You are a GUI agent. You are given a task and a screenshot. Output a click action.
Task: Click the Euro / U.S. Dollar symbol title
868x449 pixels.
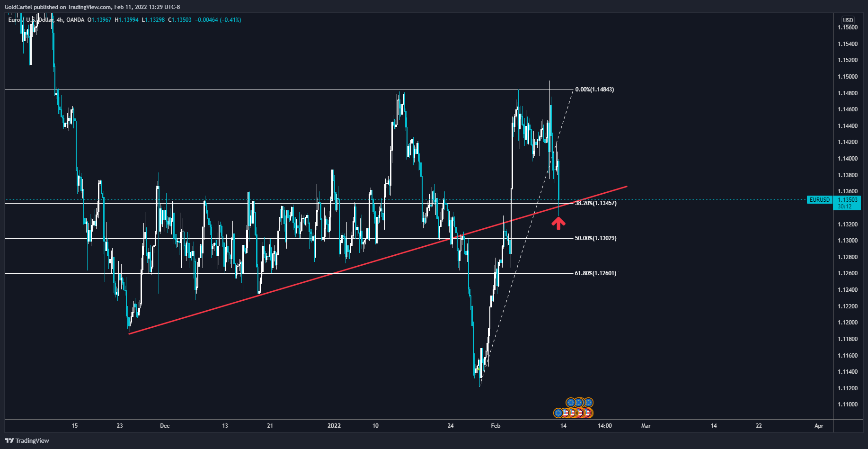click(31, 20)
